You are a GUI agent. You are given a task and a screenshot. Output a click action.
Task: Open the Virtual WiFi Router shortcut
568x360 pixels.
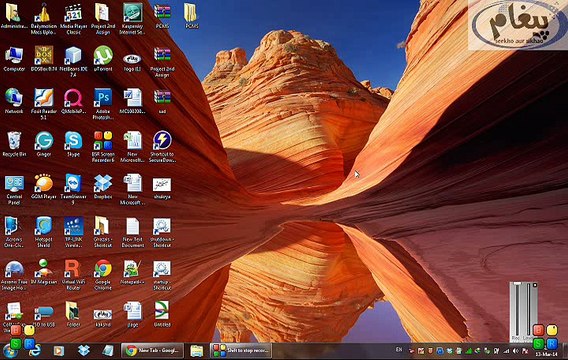click(74, 275)
